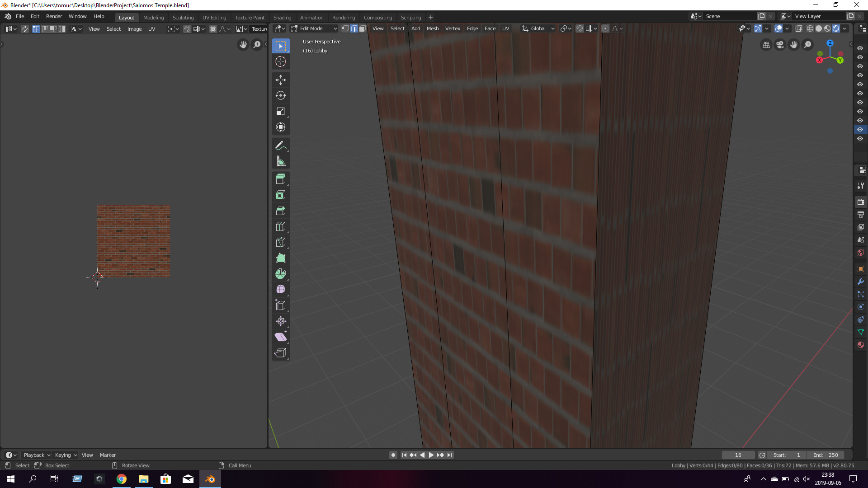Viewport: 868px width, 488px height.
Task: Toggle gizmo display in 3D viewport
Action: 758,28
